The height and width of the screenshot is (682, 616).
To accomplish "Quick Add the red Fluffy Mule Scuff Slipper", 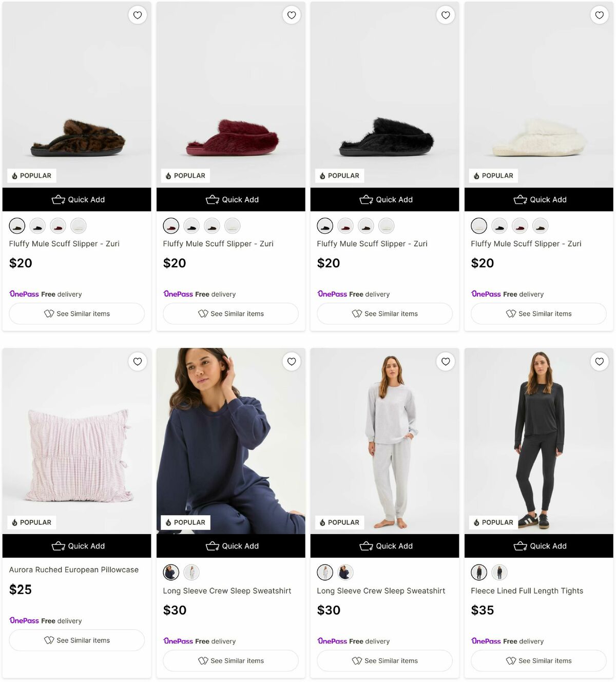I will tap(232, 199).
